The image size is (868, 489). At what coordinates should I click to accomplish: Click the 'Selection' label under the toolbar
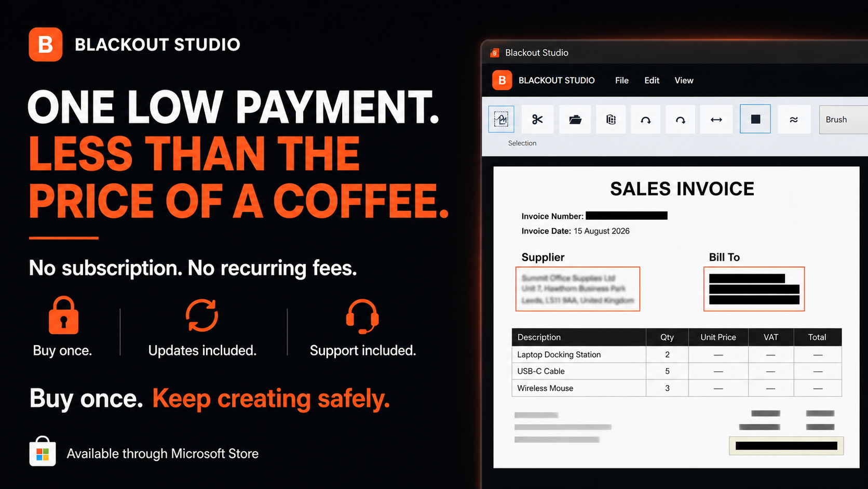pos(522,143)
